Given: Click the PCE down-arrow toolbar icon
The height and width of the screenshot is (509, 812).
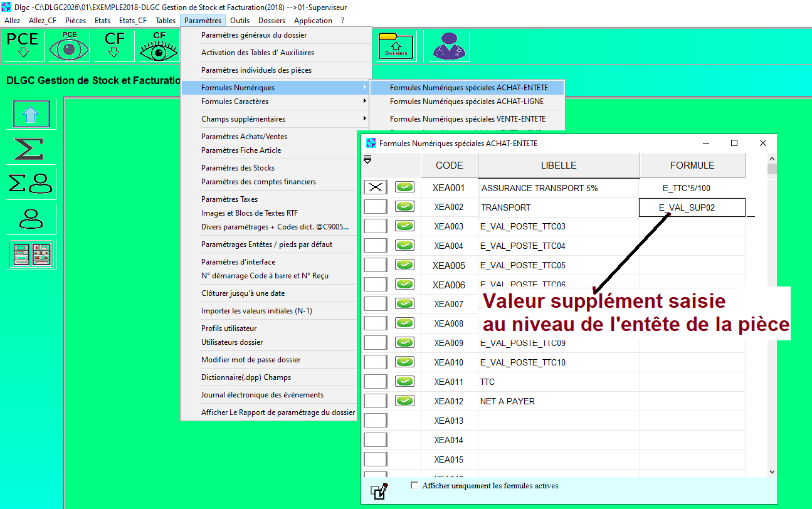Looking at the screenshot, I should [x=23, y=46].
